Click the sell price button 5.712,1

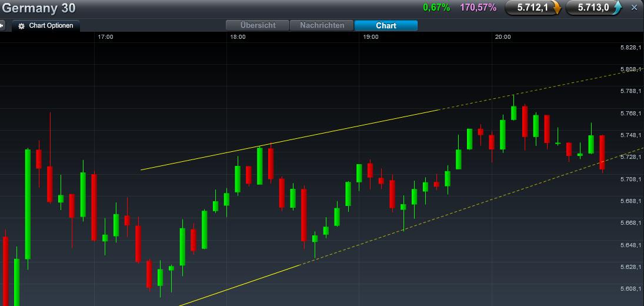point(533,8)
